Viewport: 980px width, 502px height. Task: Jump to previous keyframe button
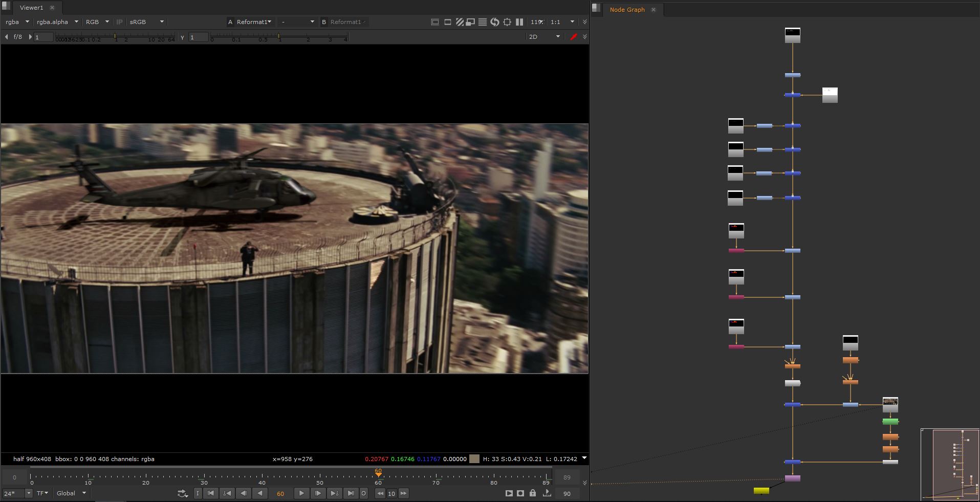[227, 494]
